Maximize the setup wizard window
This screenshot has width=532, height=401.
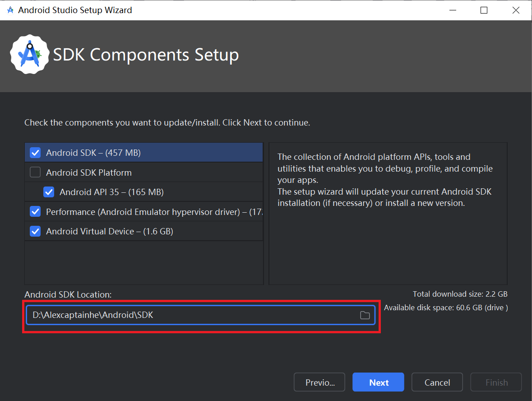[x=484, y=10]
